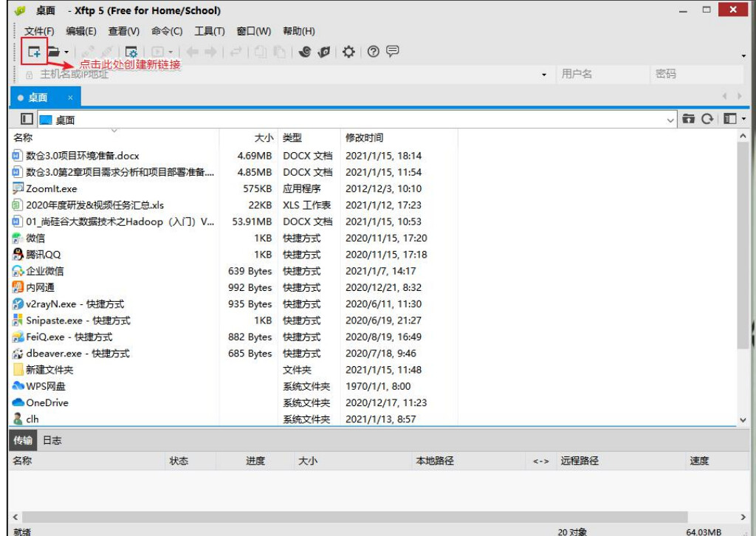Click the WPS网盘 cloud icon

click(x=18, y=386)
